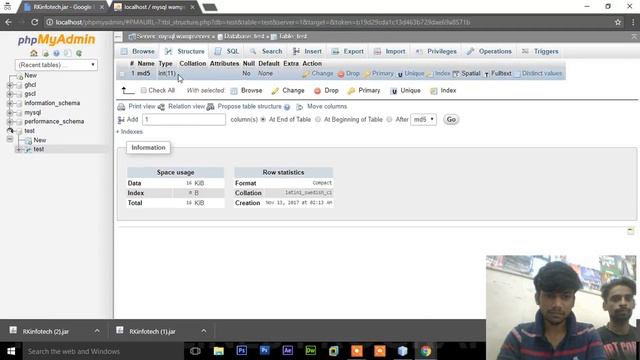Click the add columns count field
The width and height of the screenshot is (640, 360).
click(x=184, y=120)
